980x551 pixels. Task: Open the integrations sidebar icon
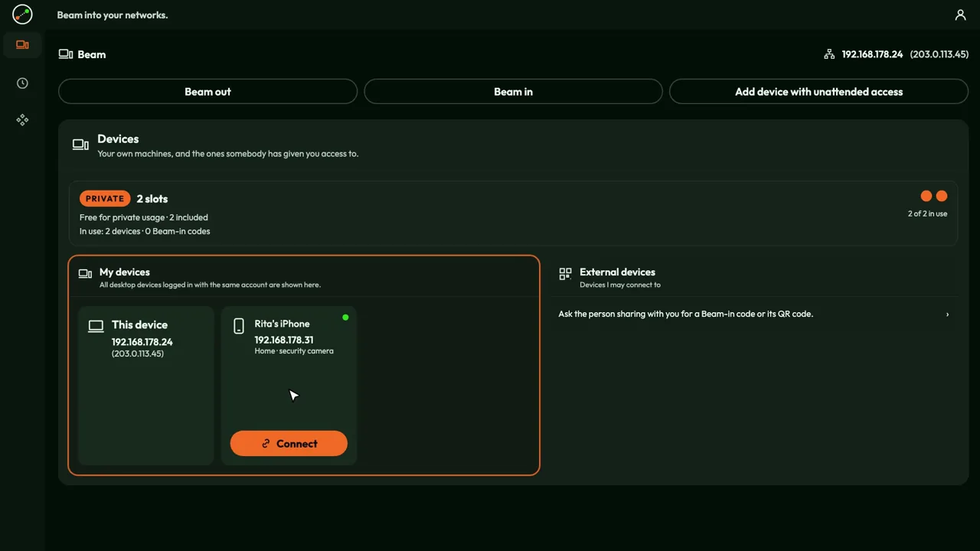point(22,120)
